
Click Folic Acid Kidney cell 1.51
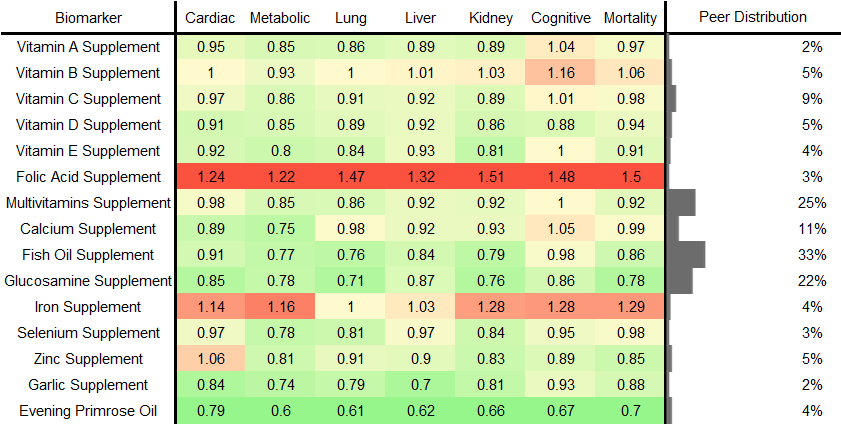click(x=490, y=177)
